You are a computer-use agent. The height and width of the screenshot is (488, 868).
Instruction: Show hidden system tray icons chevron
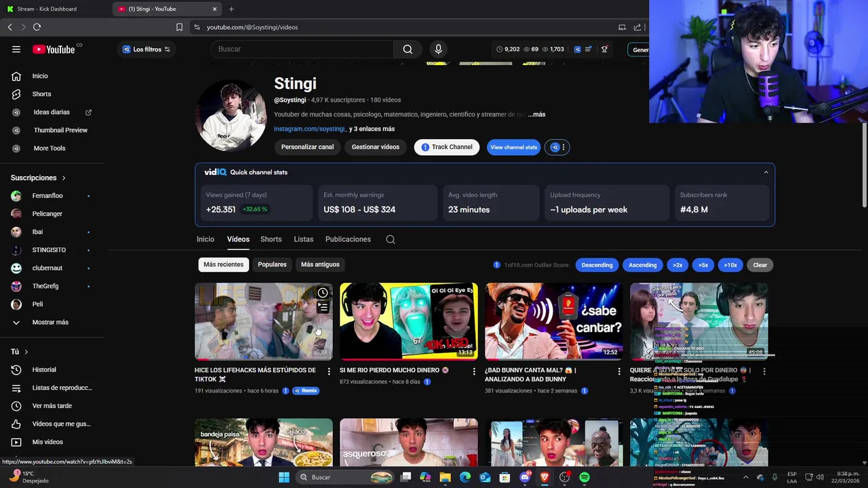pos(745,477)
